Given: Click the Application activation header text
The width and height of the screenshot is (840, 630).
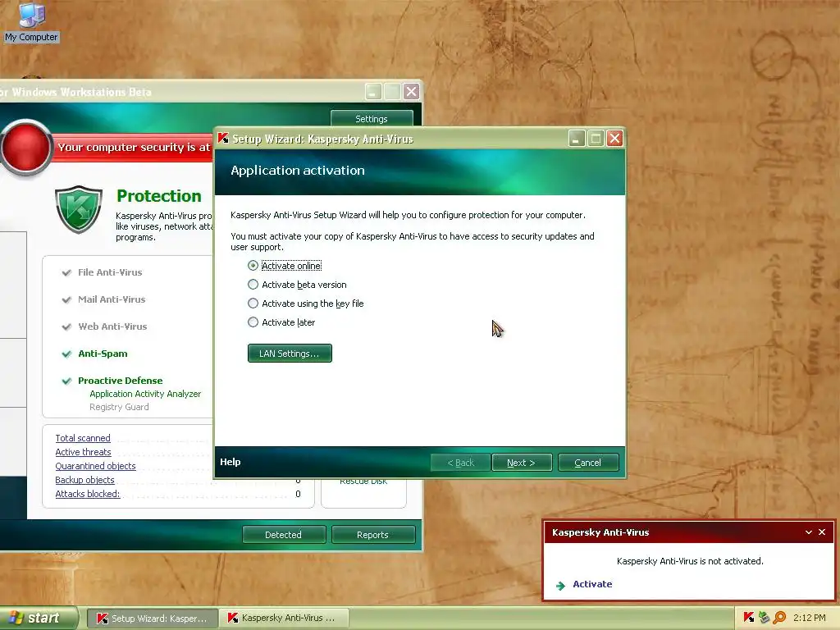Looking at the screenshot, I should [298, 171].
